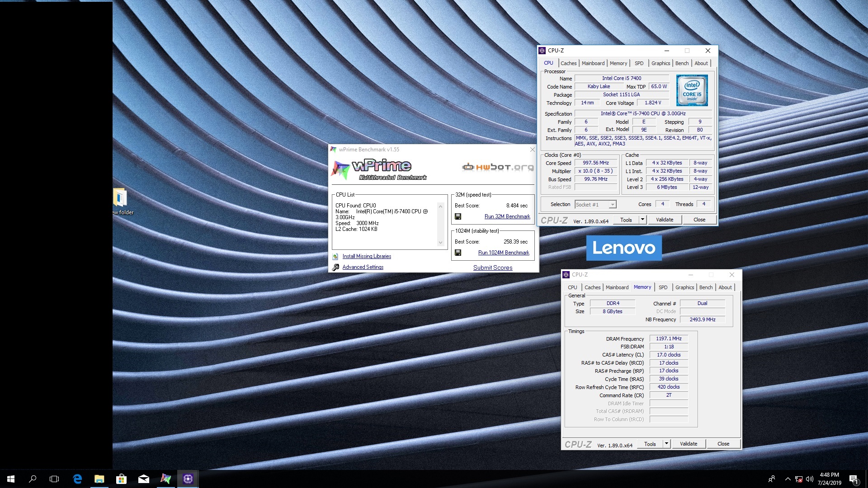The width and height of the screenshot is (868, 488).
Task: Click the CPU List scrollbar down arrow
Action: pyautogui.click(x=440, y=243)
